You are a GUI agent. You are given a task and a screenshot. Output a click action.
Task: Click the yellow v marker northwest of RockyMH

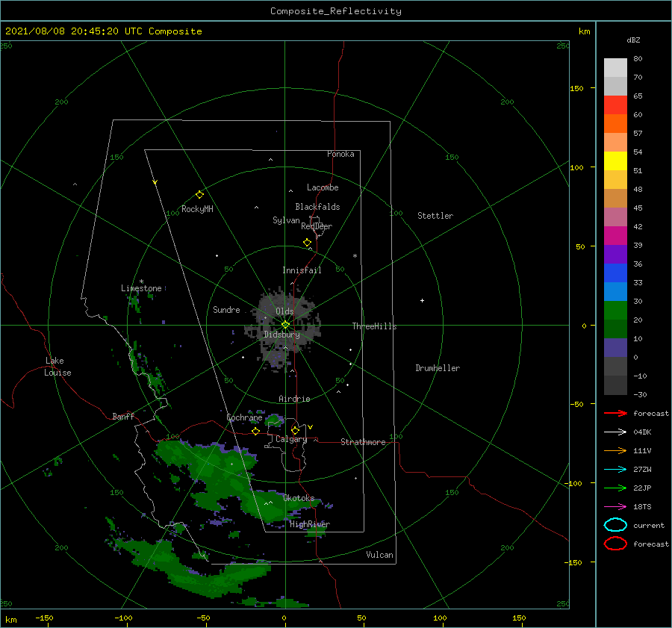pos(155,182)
